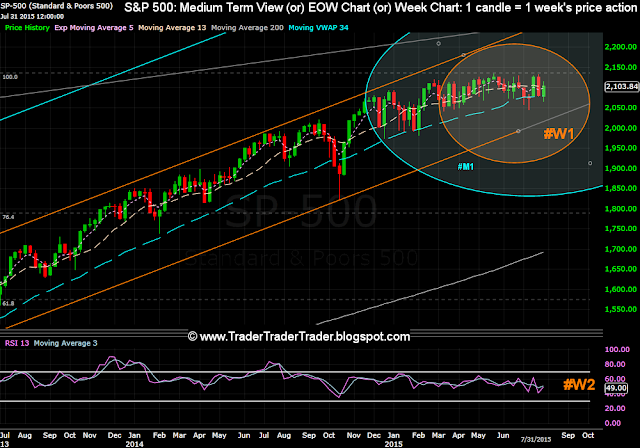640x448 pixels.
Task: Select the trendline anchor handle left of #W1
Action: (x=518, y=131)
